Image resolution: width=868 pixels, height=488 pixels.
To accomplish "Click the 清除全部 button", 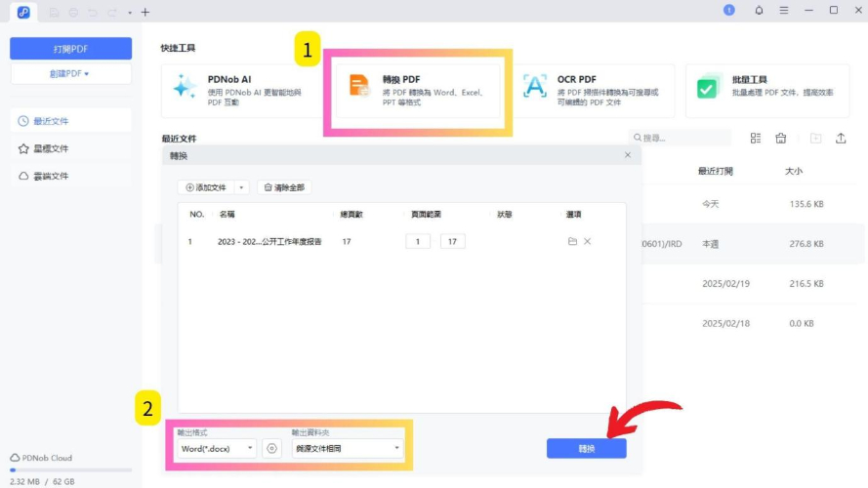I will tap(284, 187).
